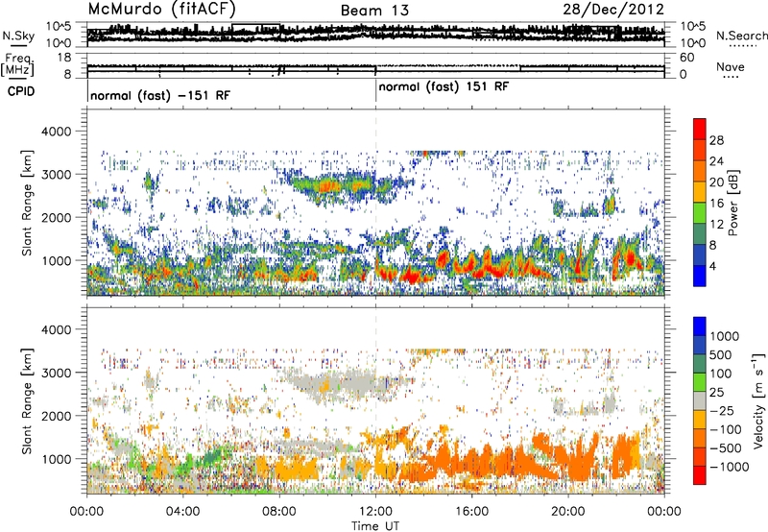Click 'normal (fast) -151 RF' CPID text
The image size is (768, 532).
pos(160,95)
